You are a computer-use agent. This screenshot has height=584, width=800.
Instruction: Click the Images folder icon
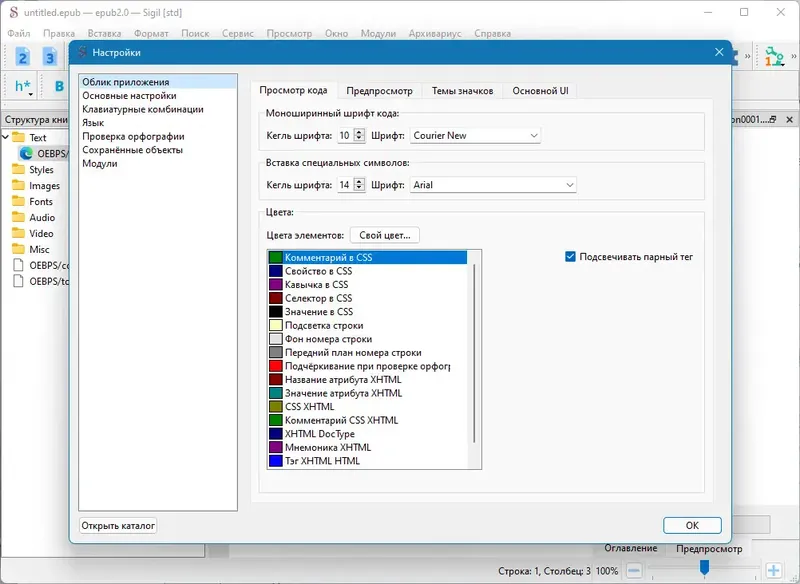18,185
